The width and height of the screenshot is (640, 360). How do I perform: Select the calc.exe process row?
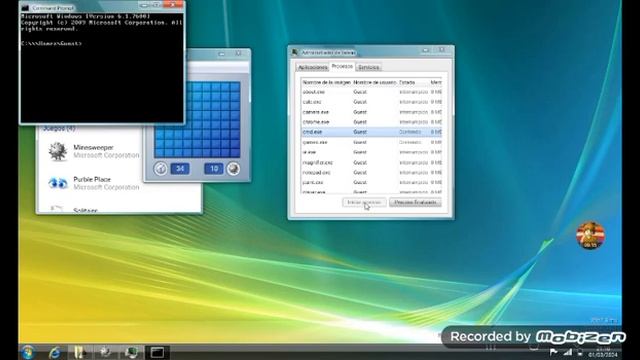(x=371, y=102)
